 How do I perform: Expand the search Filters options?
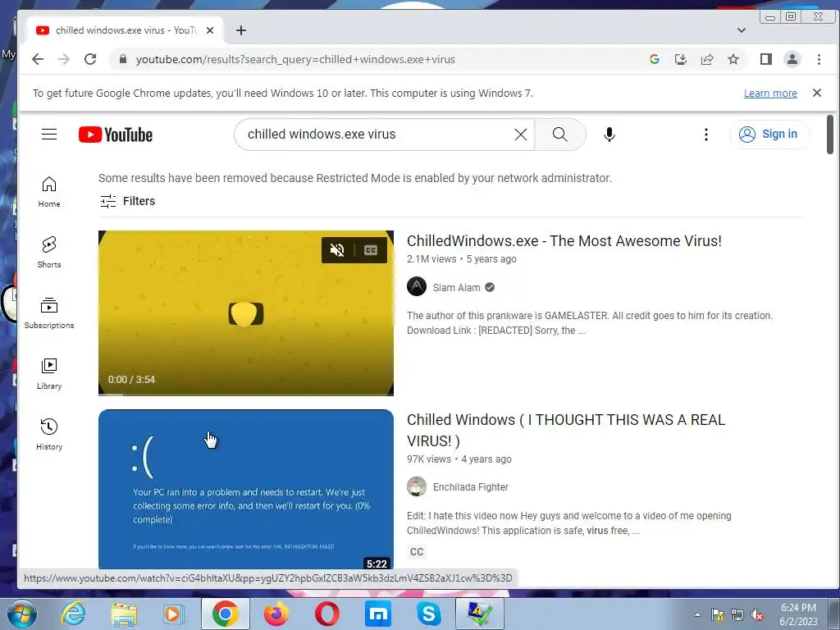click(x=127, y=201)
